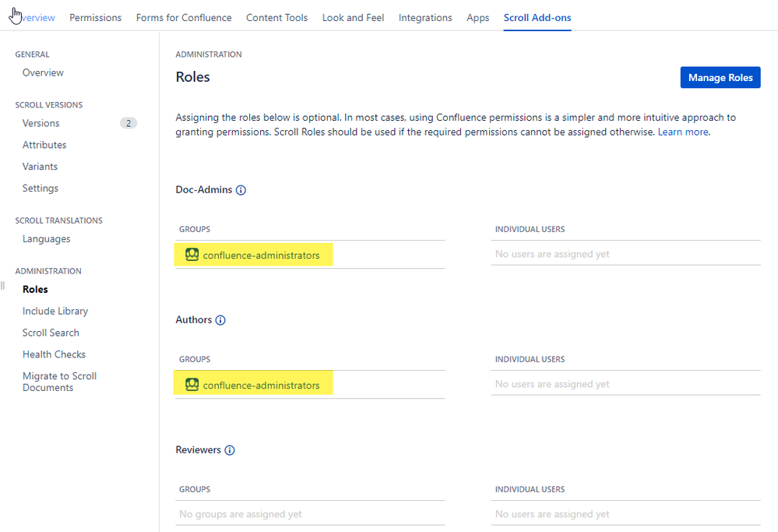Open the Forms for Confluence tab

pos(184,18)
